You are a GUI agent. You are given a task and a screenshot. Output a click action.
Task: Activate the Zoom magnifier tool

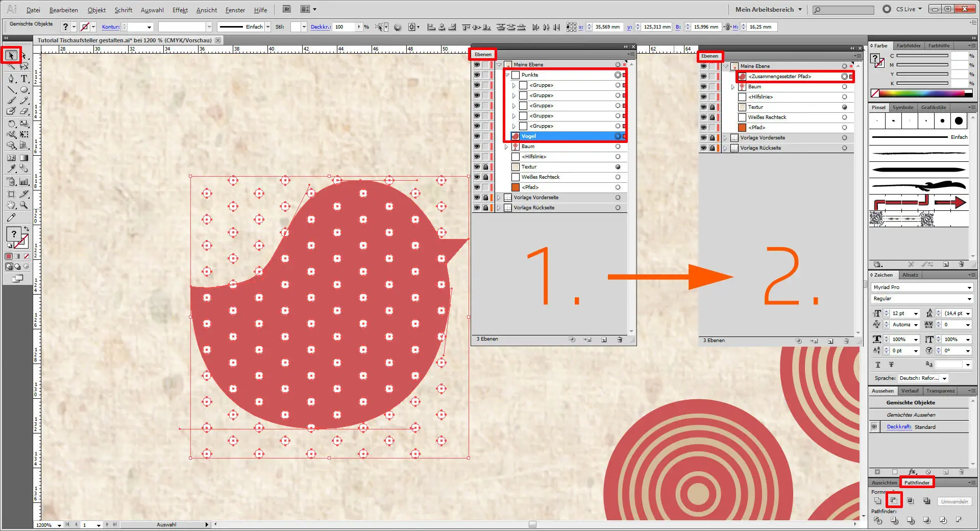(x=24, y=205)
